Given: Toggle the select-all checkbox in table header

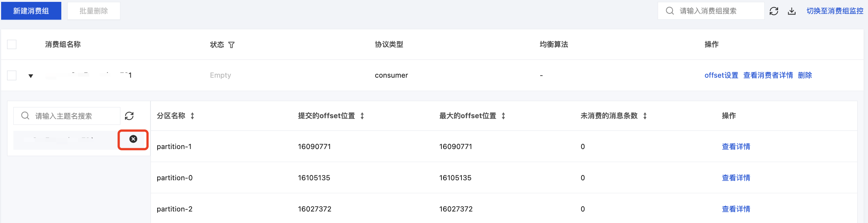Looking at the screenshot, I should pyautogui.click(x=12, y=45).
